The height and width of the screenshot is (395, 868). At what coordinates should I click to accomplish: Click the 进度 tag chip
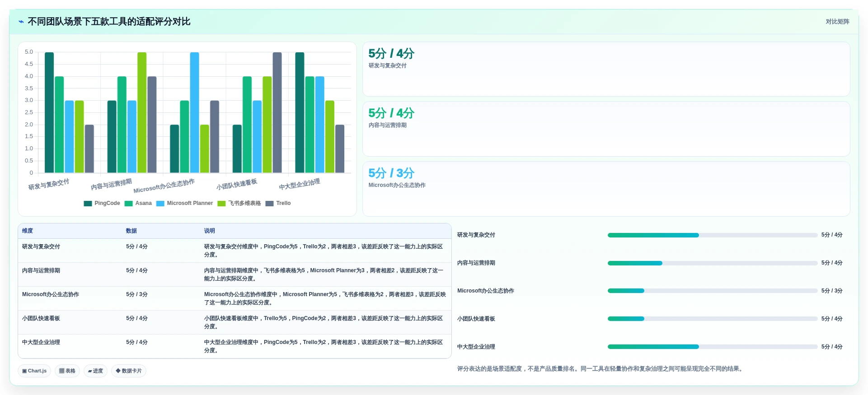coord(95,371)
